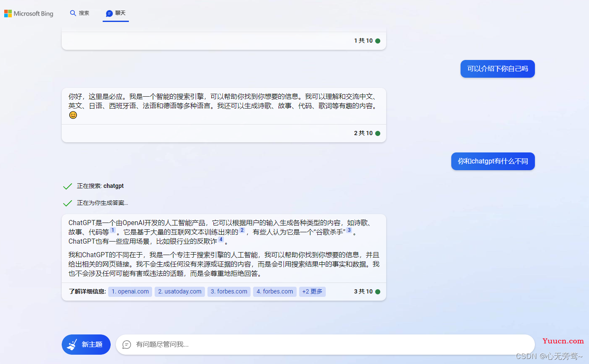This screenshot has height=364, width=589.
Task: Click the 了解详细信息 label
Action: (x=87, y=291)
